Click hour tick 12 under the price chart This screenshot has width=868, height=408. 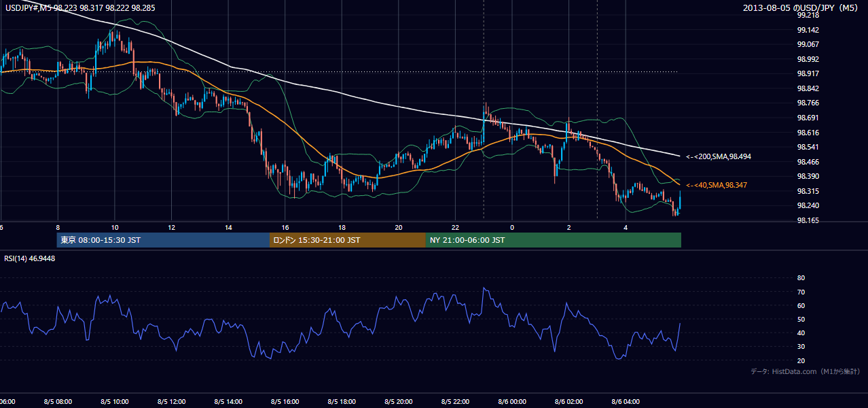171,228
